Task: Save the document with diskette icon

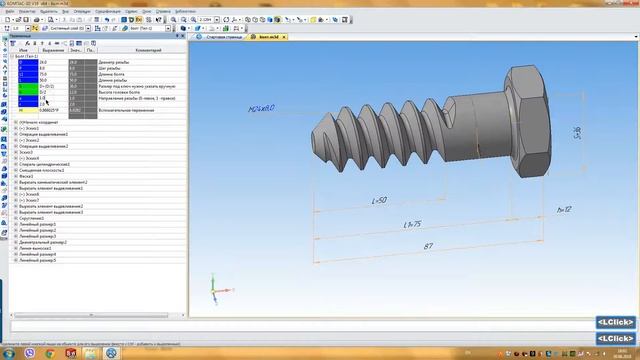Action: [26, 20]
